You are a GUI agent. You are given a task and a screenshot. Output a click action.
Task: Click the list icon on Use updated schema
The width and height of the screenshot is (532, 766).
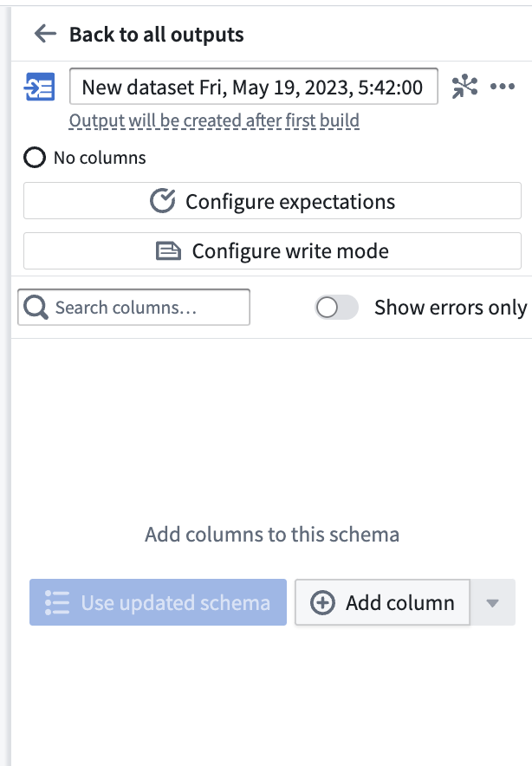pyautogui.click(x=56, y=602)
